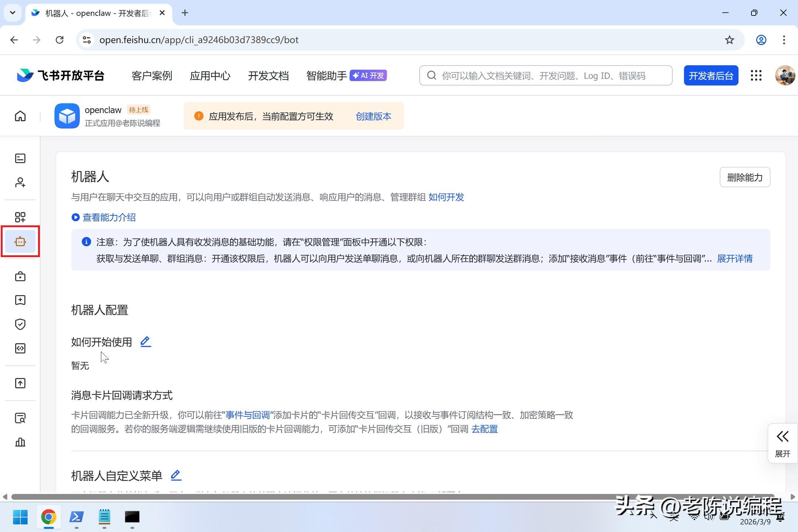
Task: Click the security shield sidebar icon
Action: 20,324
